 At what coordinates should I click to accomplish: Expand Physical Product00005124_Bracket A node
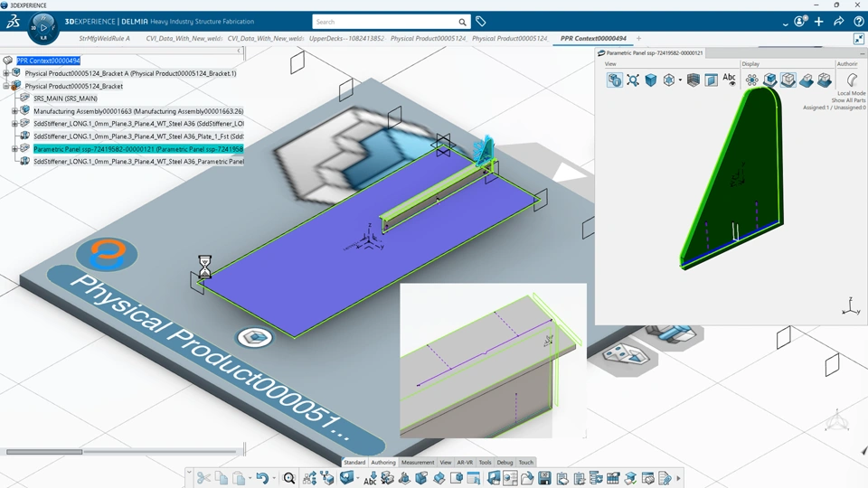pyautogui.click(x=6, y=73)
